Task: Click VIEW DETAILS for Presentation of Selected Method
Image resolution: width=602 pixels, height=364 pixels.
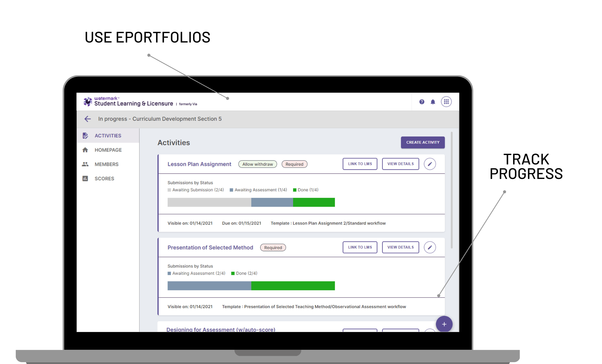Action: (x=400, y=247)
